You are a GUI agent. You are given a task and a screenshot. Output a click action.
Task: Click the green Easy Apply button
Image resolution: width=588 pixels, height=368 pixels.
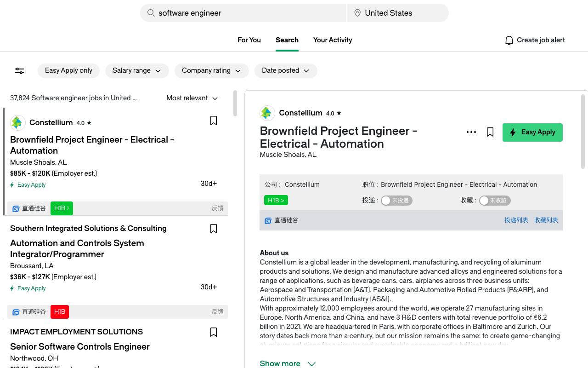click(x=532, y=132)
